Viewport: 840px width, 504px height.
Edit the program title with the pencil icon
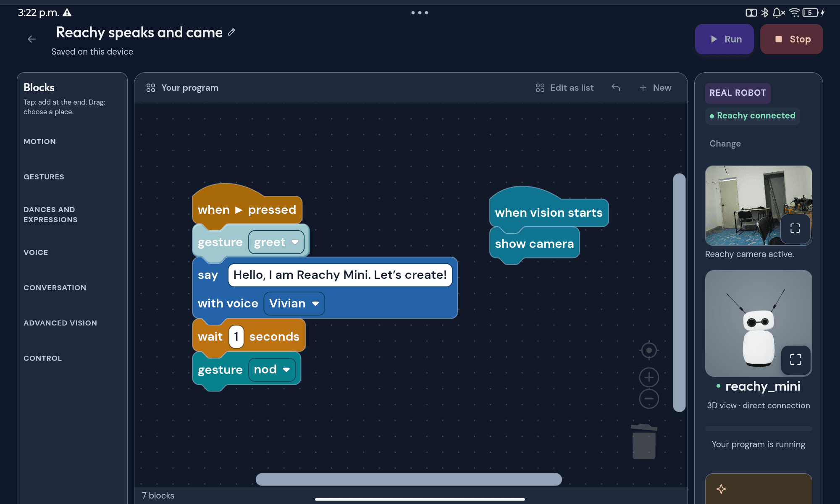(231, 32)
